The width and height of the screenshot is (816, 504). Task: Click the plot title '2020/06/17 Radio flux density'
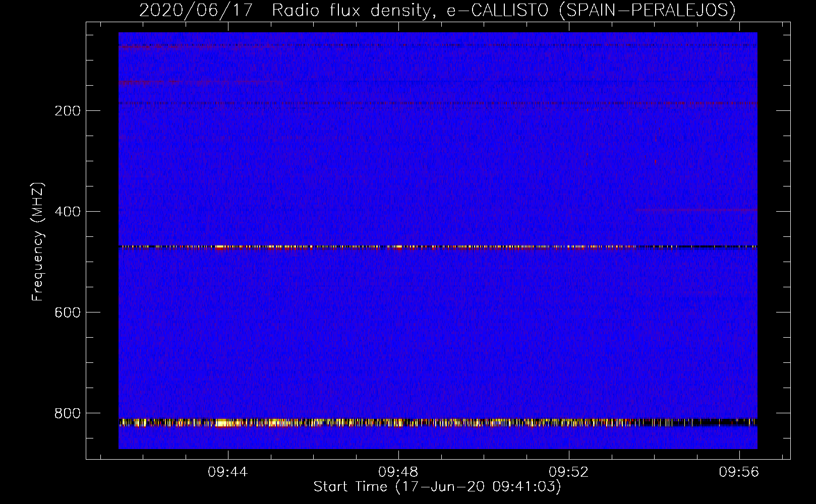pyautogui.click(x=285, y=11)
